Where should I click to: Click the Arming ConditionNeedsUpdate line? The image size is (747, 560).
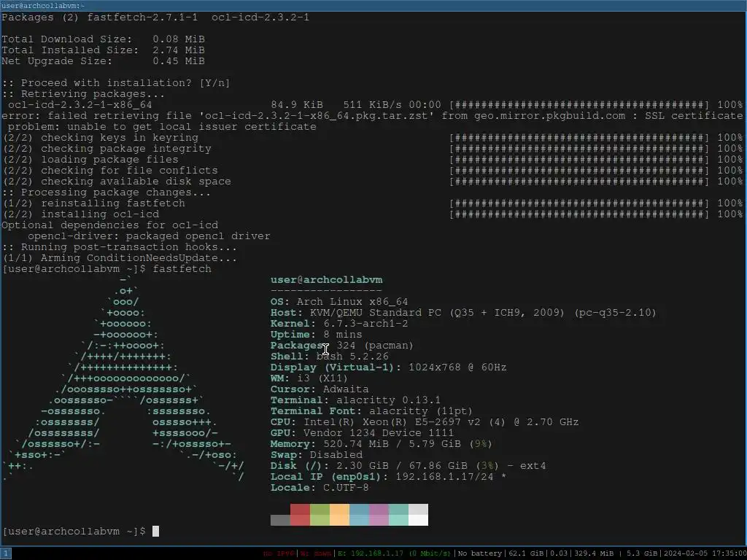point(120,258)
